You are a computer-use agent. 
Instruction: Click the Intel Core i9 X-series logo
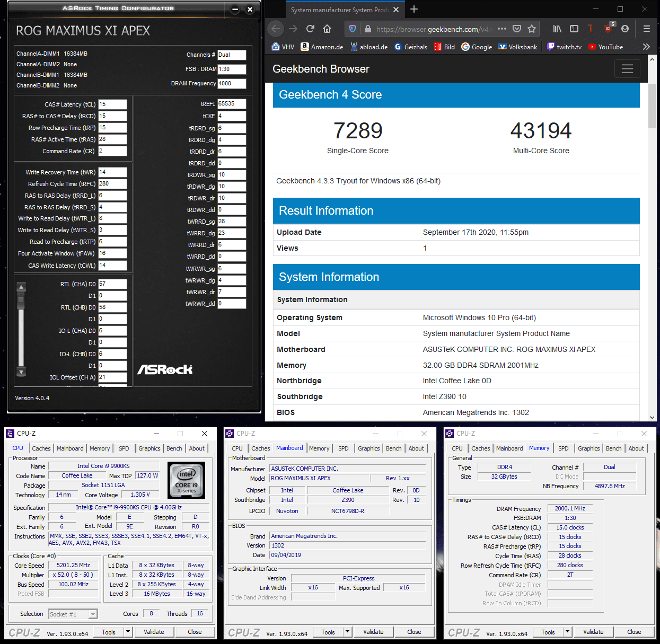coord(186,480)
